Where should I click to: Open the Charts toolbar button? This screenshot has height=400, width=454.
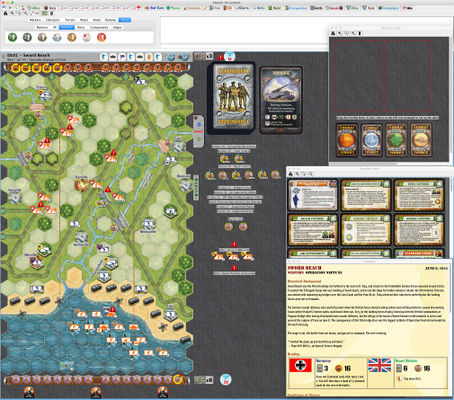pos(242,8)
